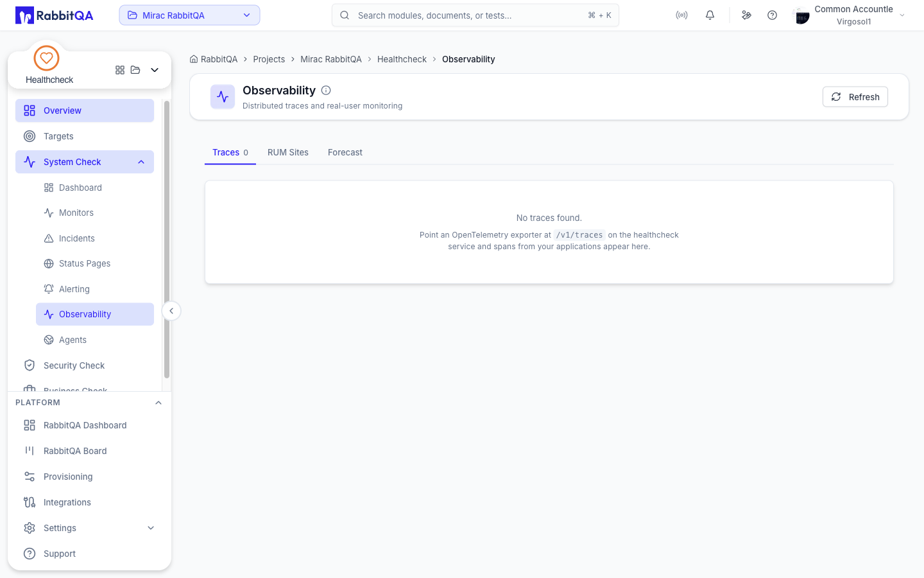Collapse the System Check section
This screenshot has height=578, width=924.
(141, 162)
